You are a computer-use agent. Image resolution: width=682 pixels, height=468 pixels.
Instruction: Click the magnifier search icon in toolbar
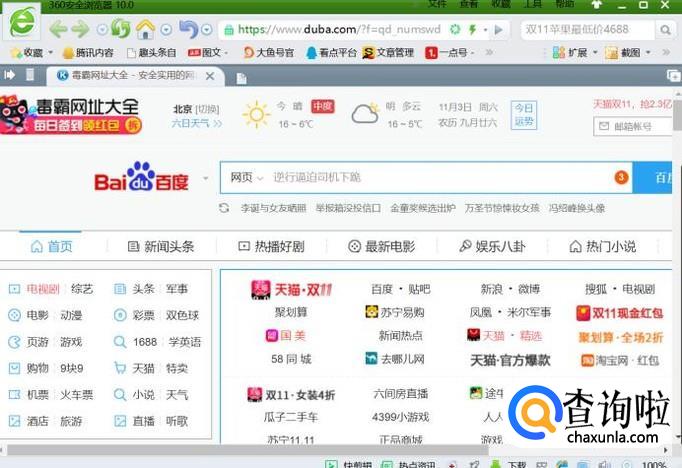665,30
